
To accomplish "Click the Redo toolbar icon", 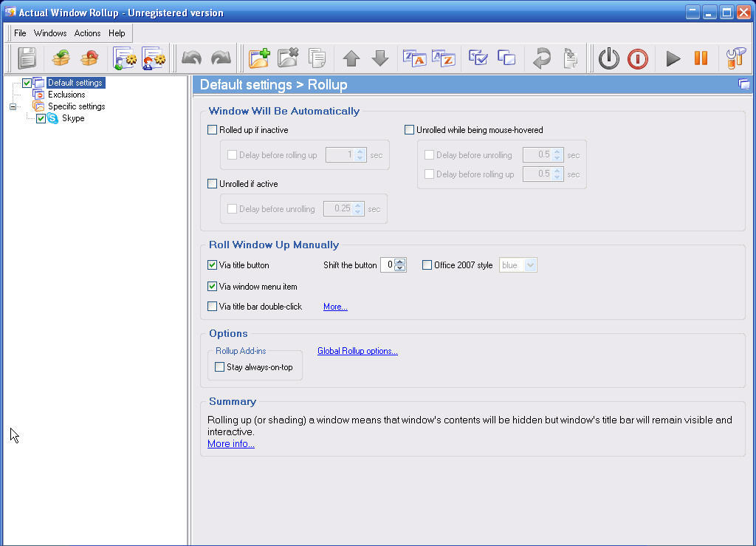I will [220, 58].
